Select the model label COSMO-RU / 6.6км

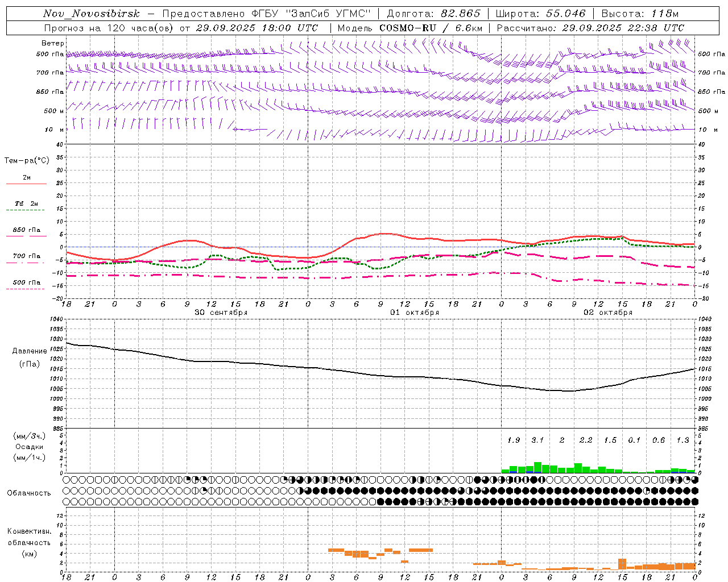click(x=431, y=28)
